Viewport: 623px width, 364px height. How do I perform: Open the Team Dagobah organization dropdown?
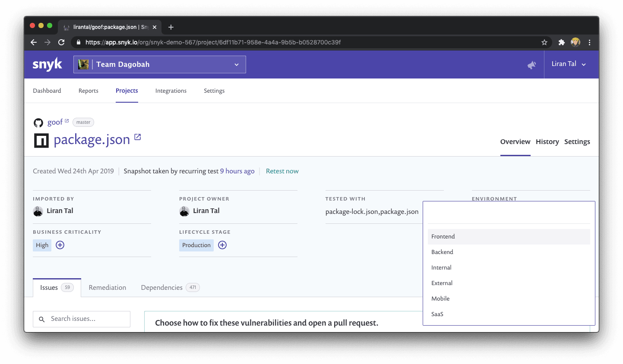[160, 64]
